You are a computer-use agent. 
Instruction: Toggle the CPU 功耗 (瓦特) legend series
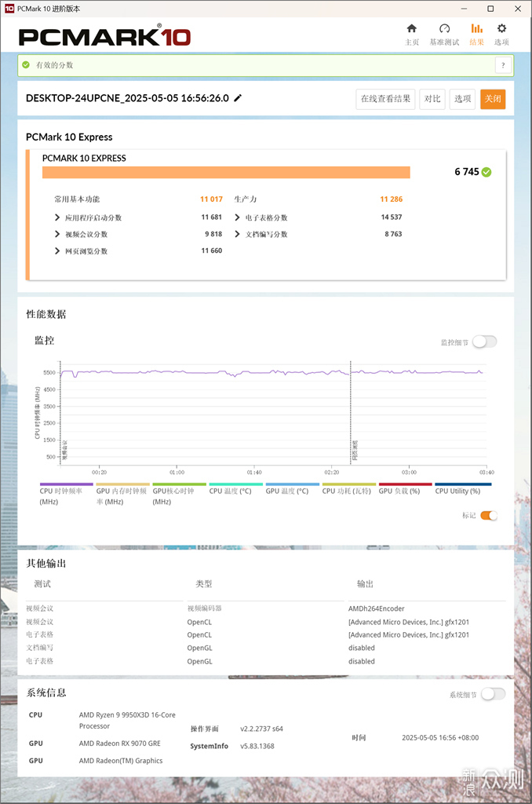pyautogui.click(x=348, y=489)
